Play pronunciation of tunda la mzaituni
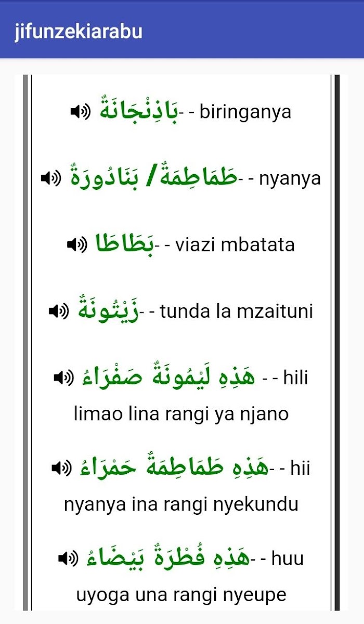The image size is (364, 624). point(58,311)
